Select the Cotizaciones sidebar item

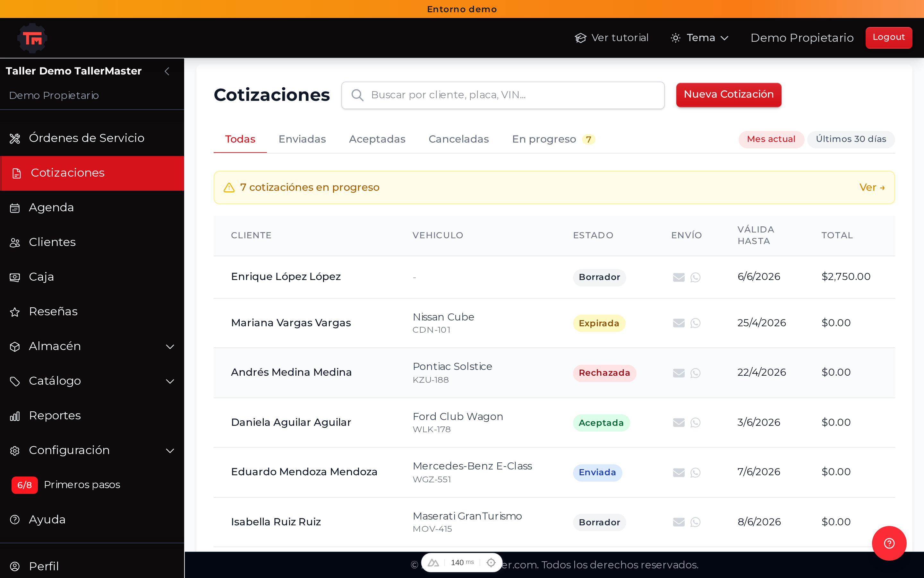point(92,173)
